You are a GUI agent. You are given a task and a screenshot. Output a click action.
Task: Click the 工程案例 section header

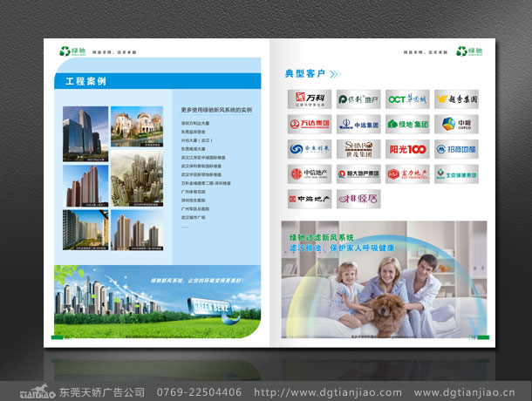(x=85, y=82)
